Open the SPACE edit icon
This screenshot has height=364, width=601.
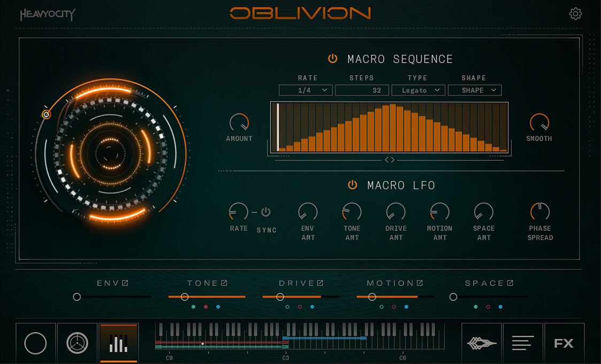click(x=510, y=283)
